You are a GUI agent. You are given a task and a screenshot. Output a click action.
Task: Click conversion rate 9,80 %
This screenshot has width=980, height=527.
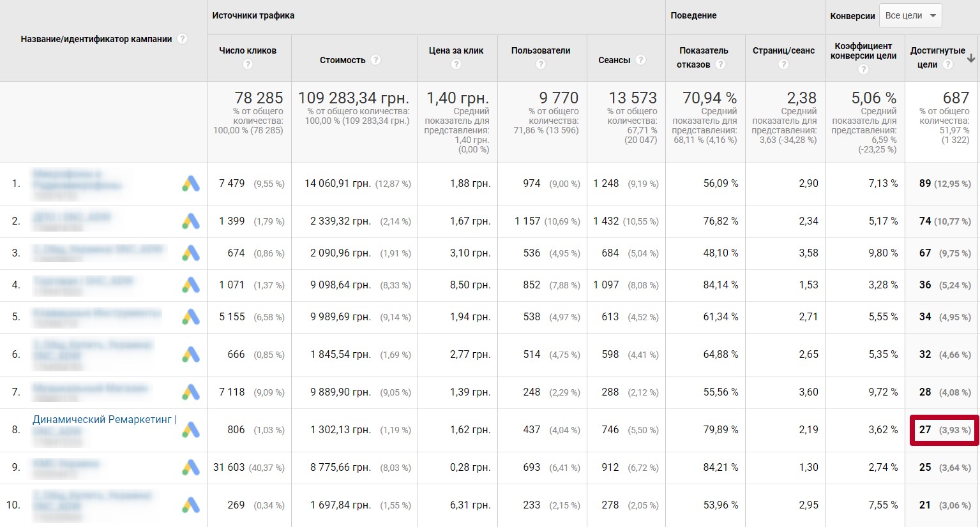[883, 253]
